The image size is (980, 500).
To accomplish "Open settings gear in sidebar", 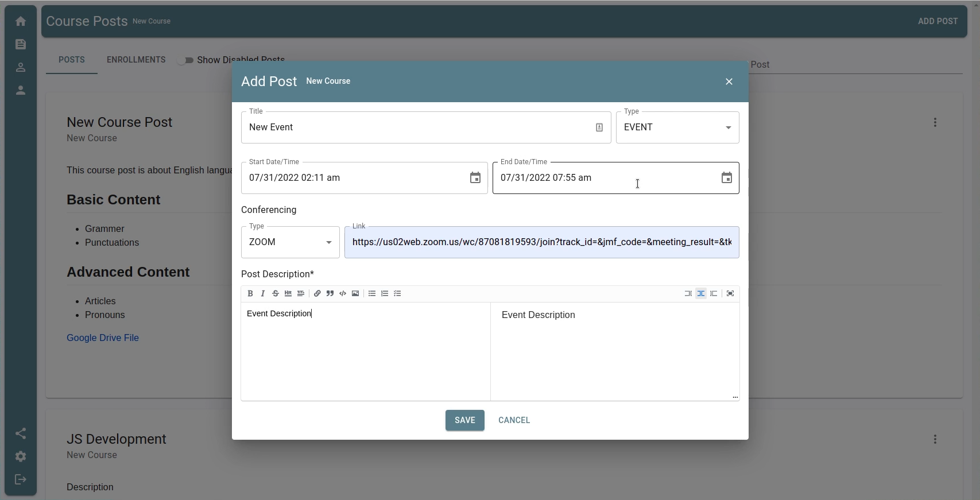I will pos(21,456).
